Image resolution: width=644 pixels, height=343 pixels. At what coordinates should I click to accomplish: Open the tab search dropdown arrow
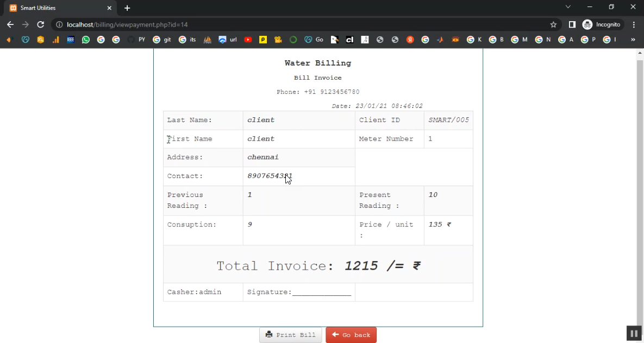568,7
